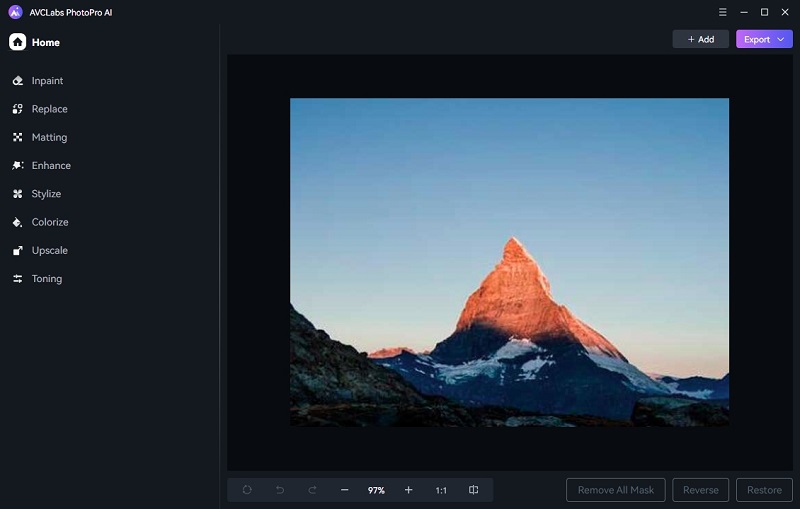Open the Enhance tool label
Screen dimensions: 800x509
(51, 165)
